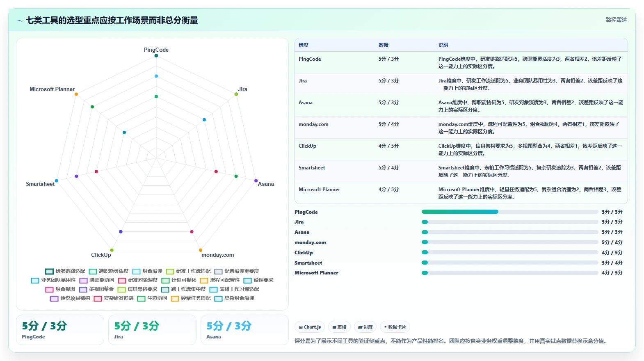Image resolution: width=644 pixels, height=361 pixels.
Task: Open the Jira 5分 / 3分 stat card
Action: coord(152,330)
